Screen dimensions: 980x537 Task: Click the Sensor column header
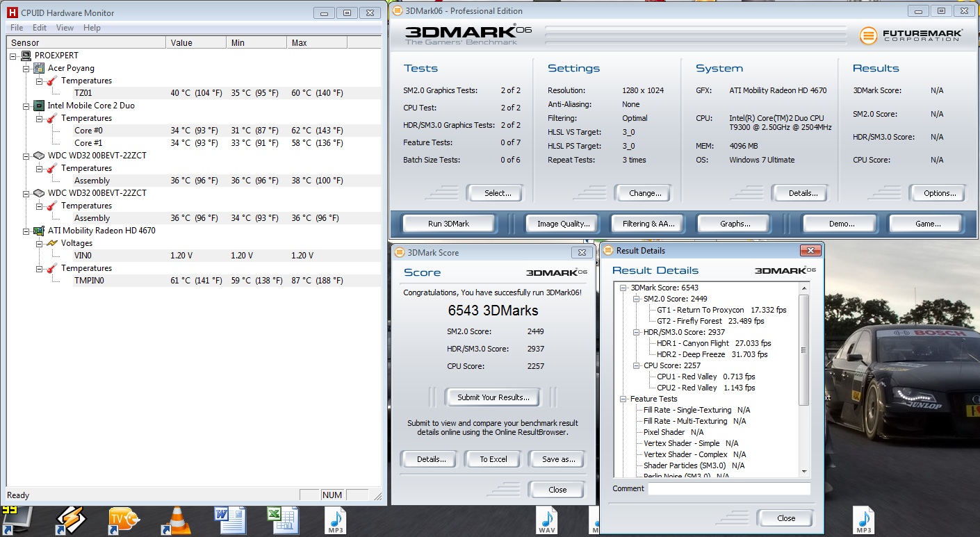[85, 43]
